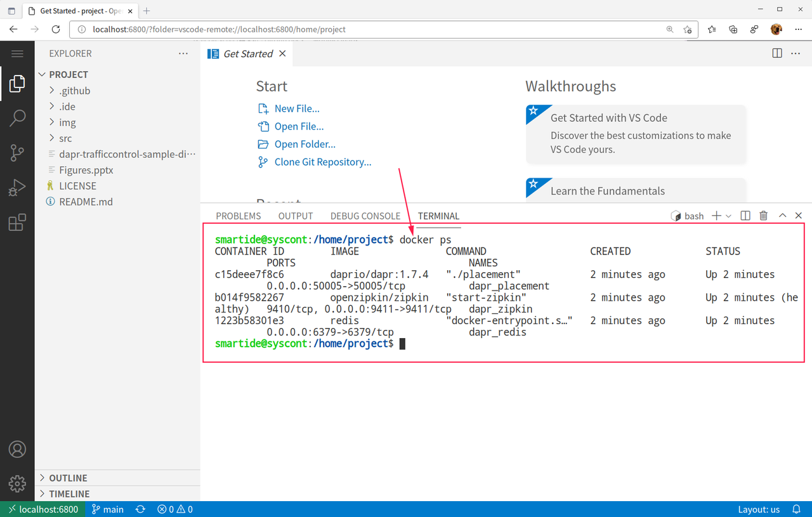Image resolution: width=812 pixels, height=517 pixels.
Task: Open errors and warnings status item
Action: point(175,509)
